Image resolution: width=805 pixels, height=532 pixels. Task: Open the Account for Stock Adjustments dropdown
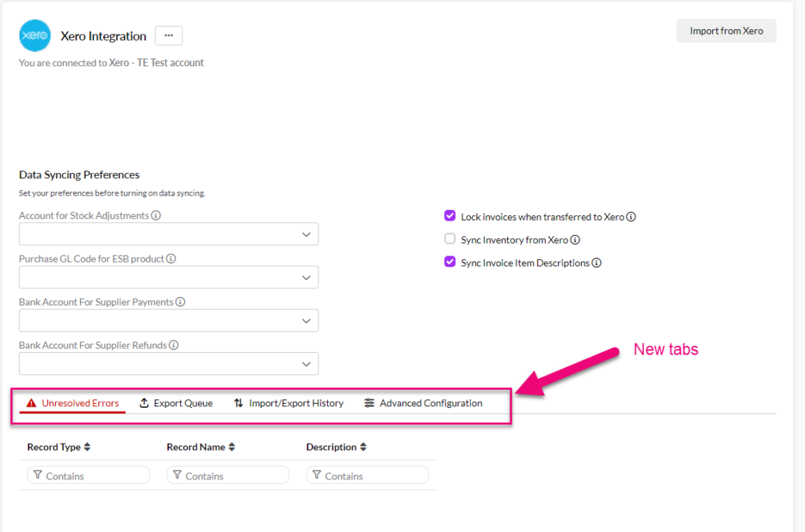(x=307, y=233)
